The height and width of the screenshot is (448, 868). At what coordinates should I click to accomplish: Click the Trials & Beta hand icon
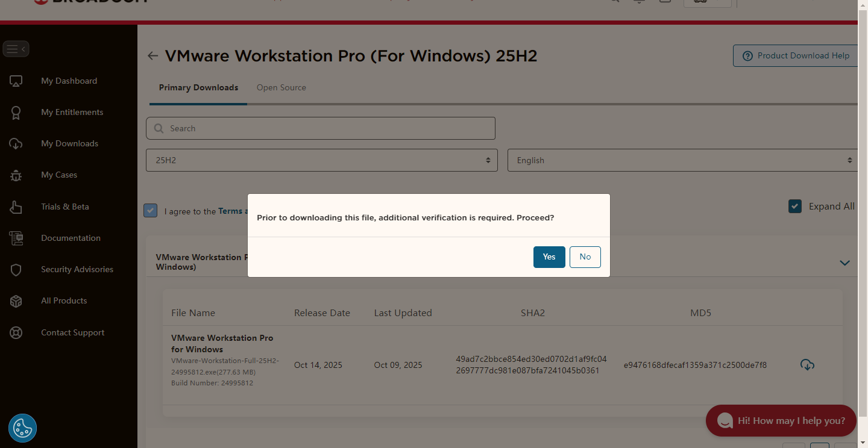click(16, 207)
